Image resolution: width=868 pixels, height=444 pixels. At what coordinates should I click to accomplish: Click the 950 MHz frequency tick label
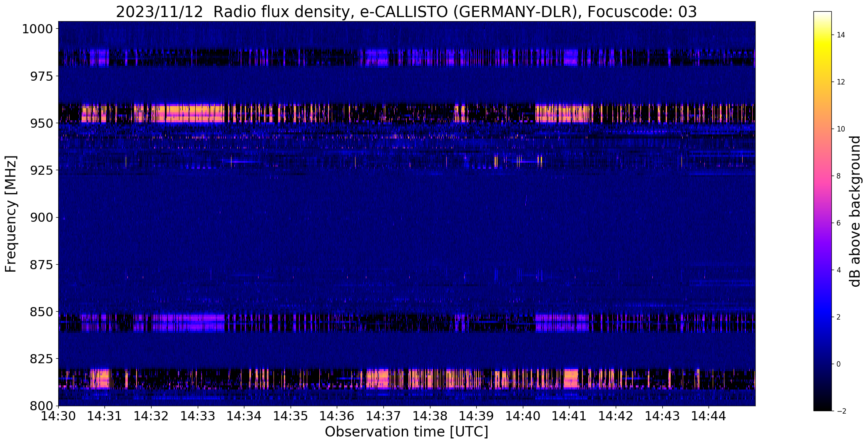click(42, 124)
